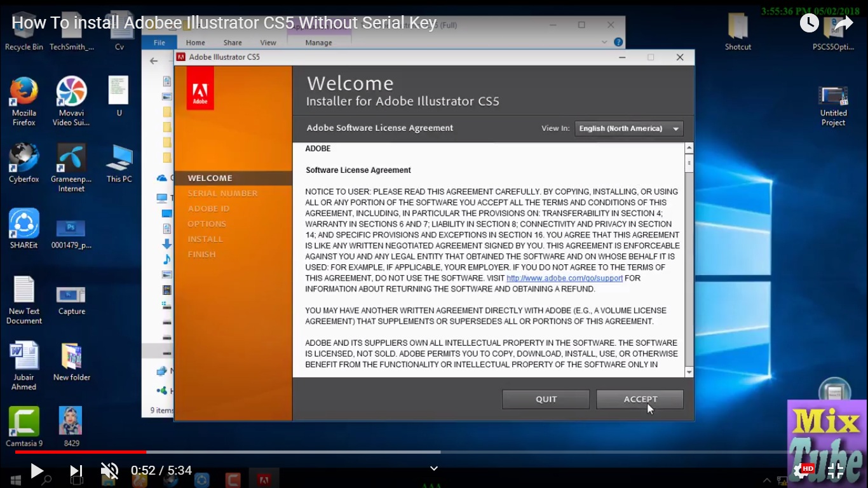Image resolution: width=868 pixels, height=488 pixels.
Task: Click the license agreement scrollbar thumb
Action: click(689, 163)
